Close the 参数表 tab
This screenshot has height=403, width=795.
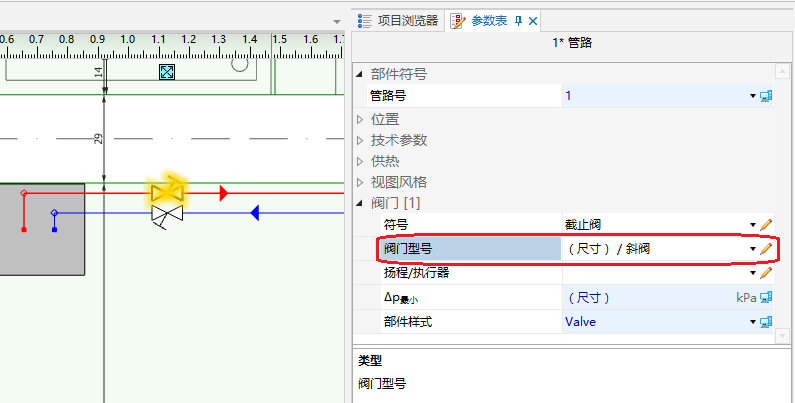tap(534, 20)
